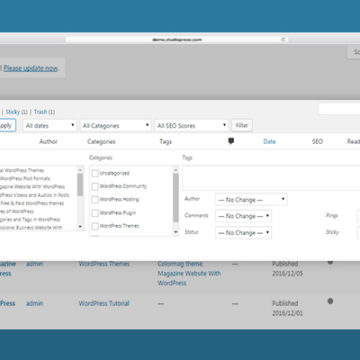The width and height of the screenshot is (360, 360).
Task: Show Sticky posts filter link
Action: pos(13,112)
